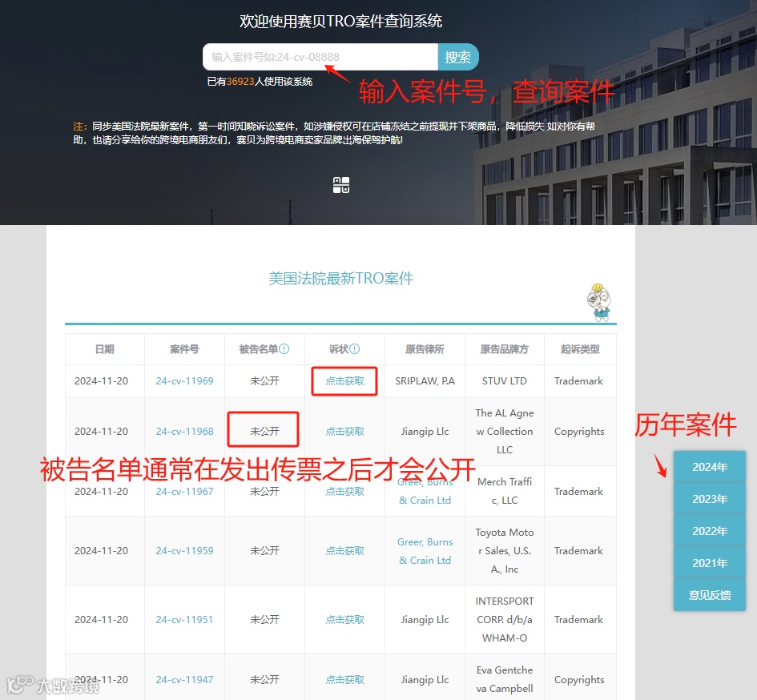Select Toyota Motor Sales brand cell
Screen dimensions: 757x700
pyautogui.click(x=505, y=550)
